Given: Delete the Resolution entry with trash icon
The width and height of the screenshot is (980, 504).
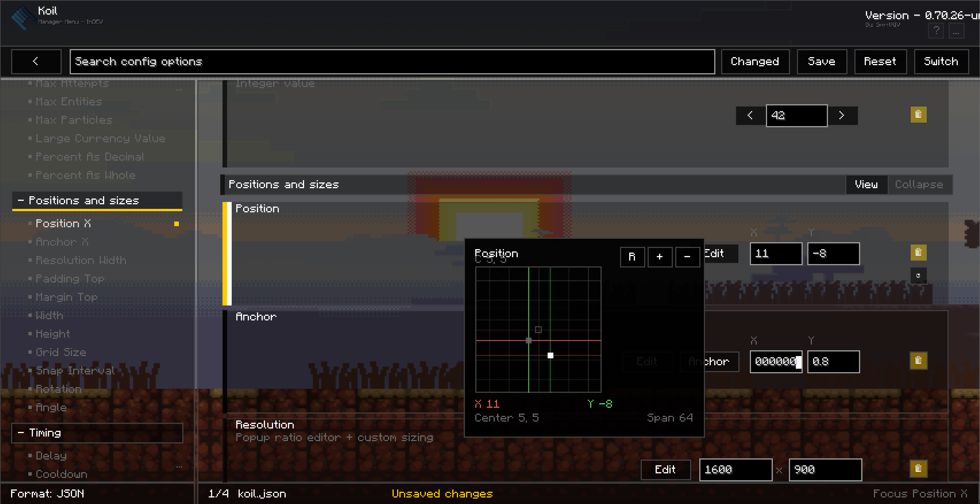Looking at the screenshot, I should (918, 469).
